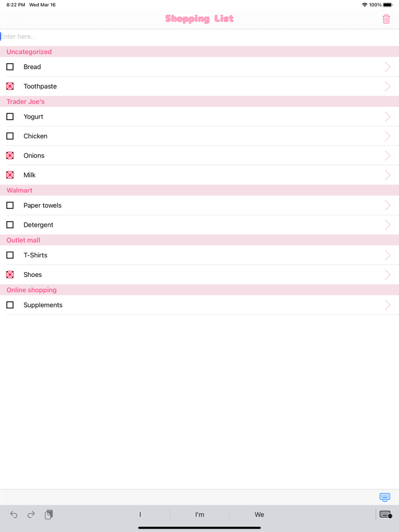Open Supplements details with its chevron

(388, 305)
